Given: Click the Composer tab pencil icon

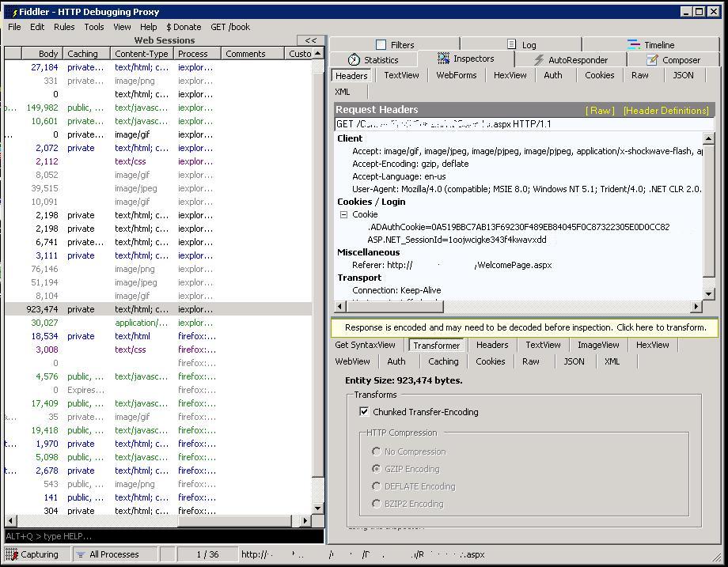Looking at the screenshot, I should pyautogui.click(x=652, y=60).
